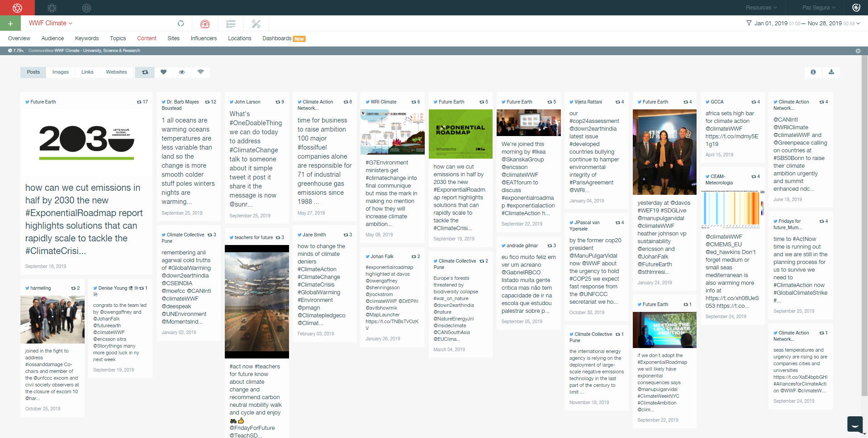
Task: Click the green plus add button
Action: [10, 24]
